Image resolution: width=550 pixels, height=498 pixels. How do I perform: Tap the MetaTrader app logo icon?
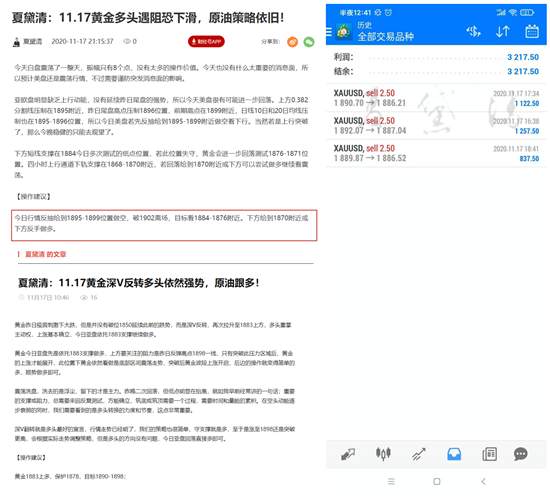click(x=343, y=32)
